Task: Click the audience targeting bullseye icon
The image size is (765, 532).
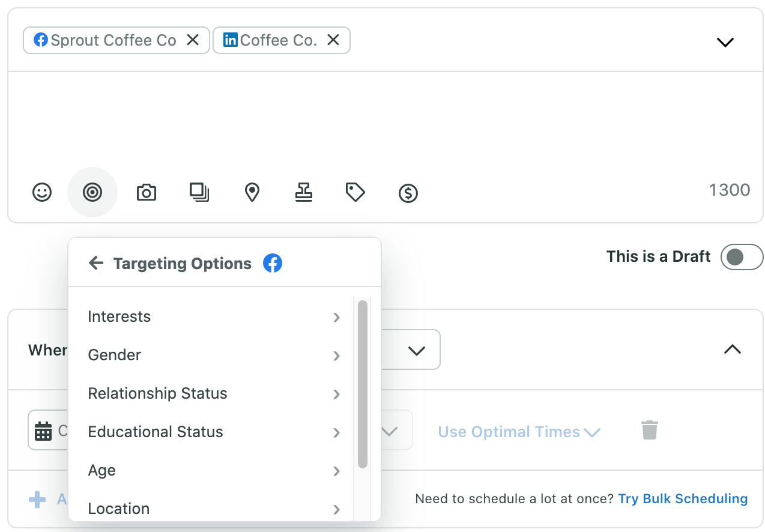Action: click(92, 193)
